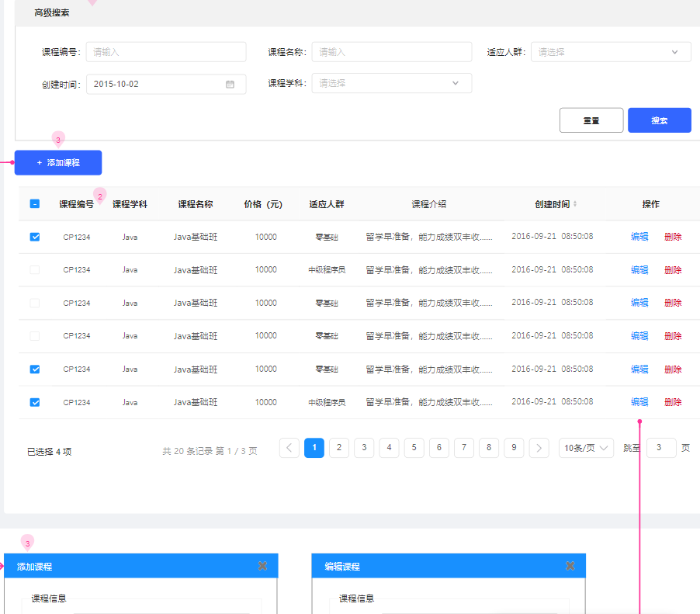Click 删除 on the second table row
The image size is (700, 614).
(x=672, y=269)
